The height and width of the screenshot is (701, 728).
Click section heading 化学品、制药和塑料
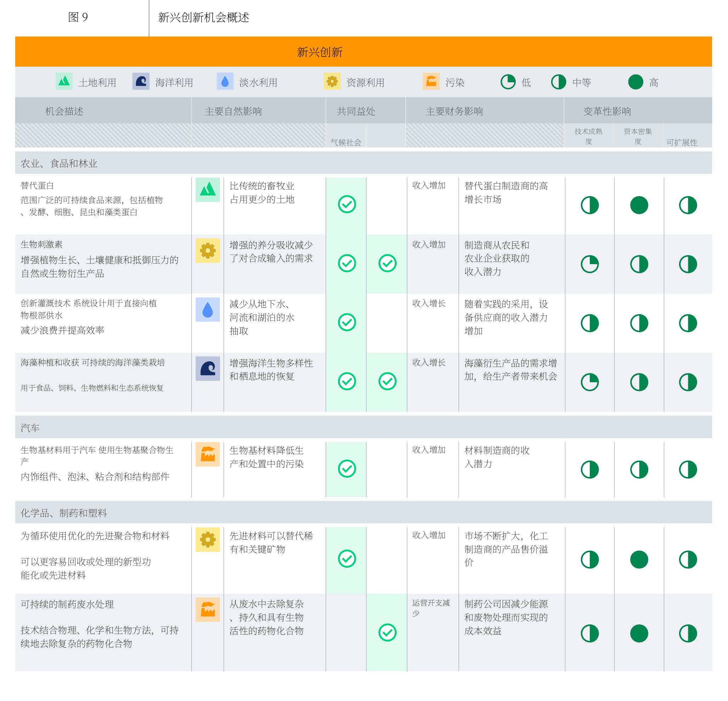click(x=63, y=513)
